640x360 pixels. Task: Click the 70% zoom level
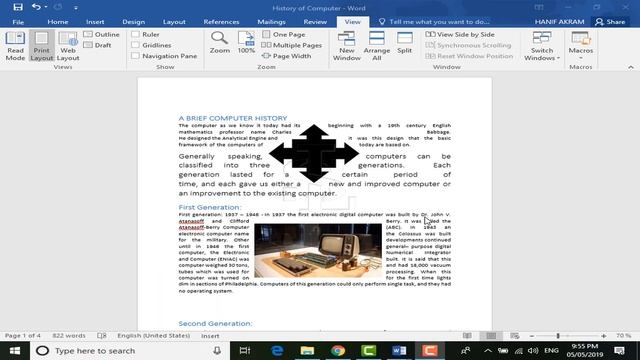tap(624, 336)
